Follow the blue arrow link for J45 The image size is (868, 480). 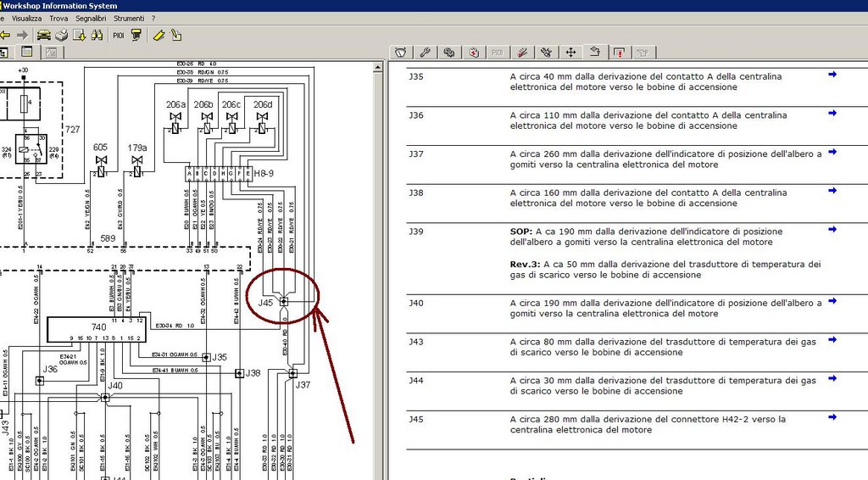tap(832, 417)
